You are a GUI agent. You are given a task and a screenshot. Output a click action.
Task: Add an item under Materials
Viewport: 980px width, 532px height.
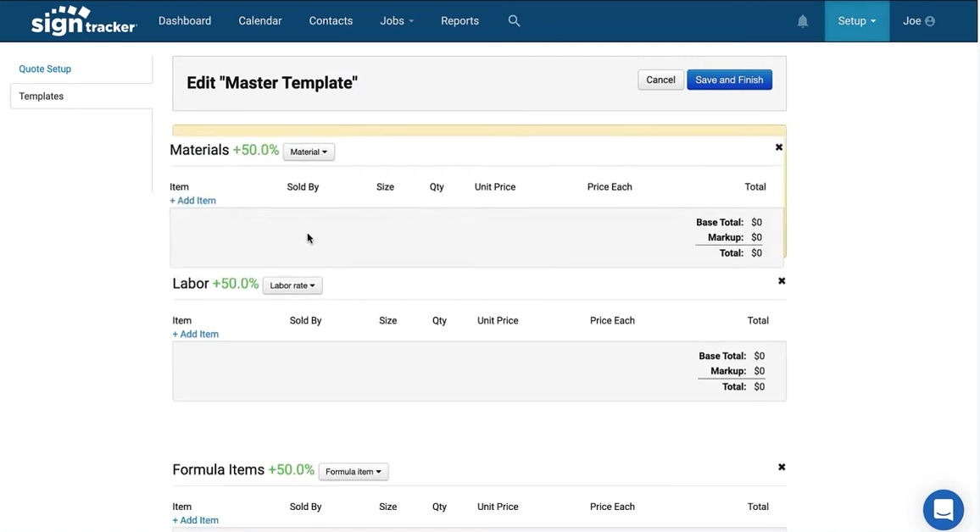(x=192, y=201)
